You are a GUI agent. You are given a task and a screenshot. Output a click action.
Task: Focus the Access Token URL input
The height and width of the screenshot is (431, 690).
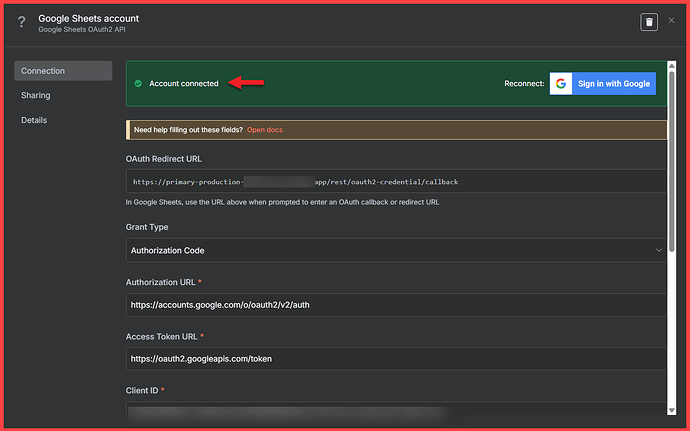pos(396,359)
